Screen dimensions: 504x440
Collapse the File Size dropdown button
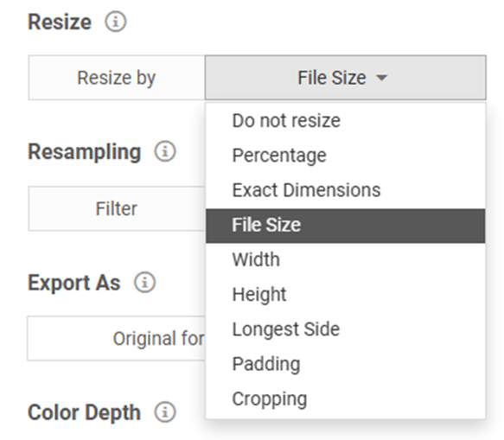coord(346,78)
